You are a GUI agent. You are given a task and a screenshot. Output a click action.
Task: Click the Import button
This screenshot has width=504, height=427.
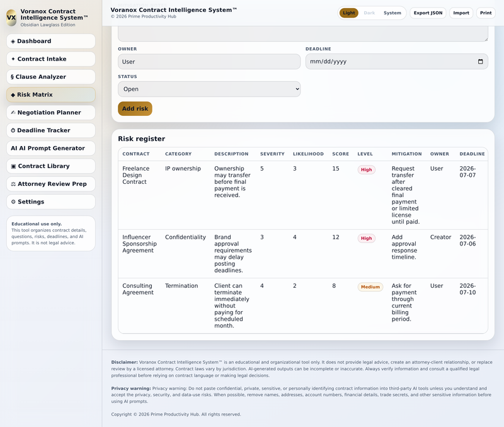tap(461, 13)
